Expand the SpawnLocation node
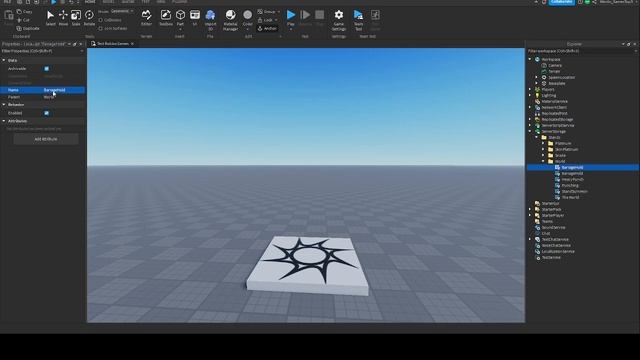Image resolution: width=640 pixels, height=360 pixels. point(537,77)
